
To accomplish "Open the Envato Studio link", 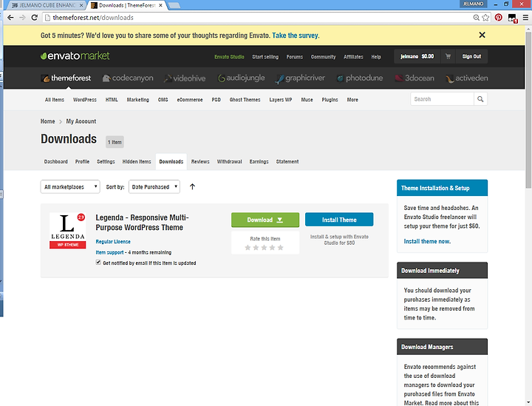I will (229, 57).
